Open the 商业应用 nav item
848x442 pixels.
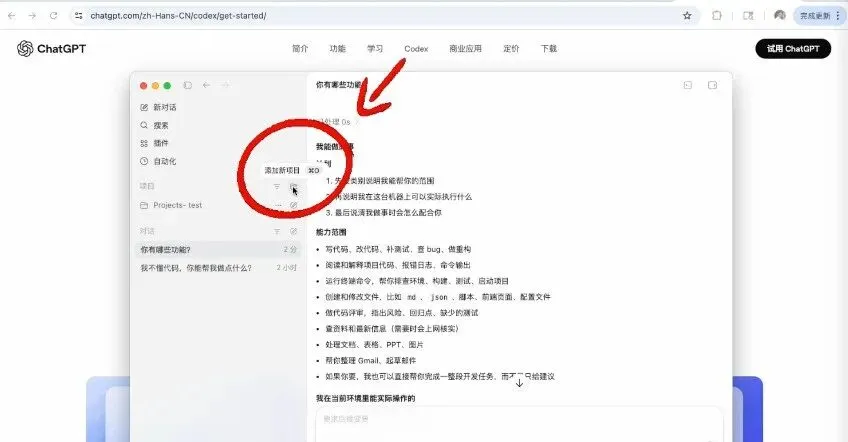pos(465,49)
